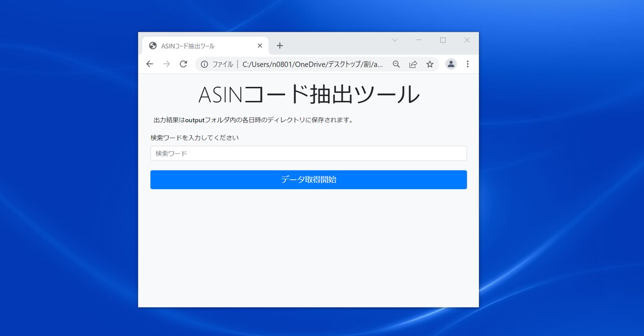Open the tab search chevron

pos(395,40)
